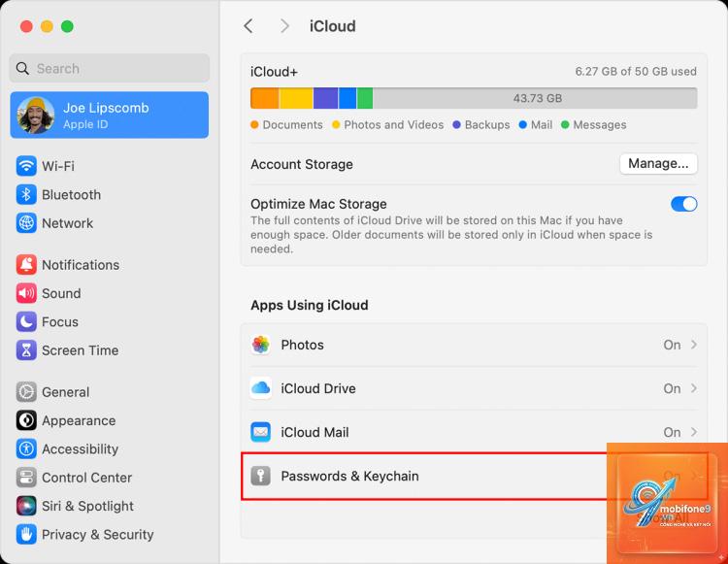
Task: Click the Privacy & Security hand icon
Action: [x=26, y=534]
